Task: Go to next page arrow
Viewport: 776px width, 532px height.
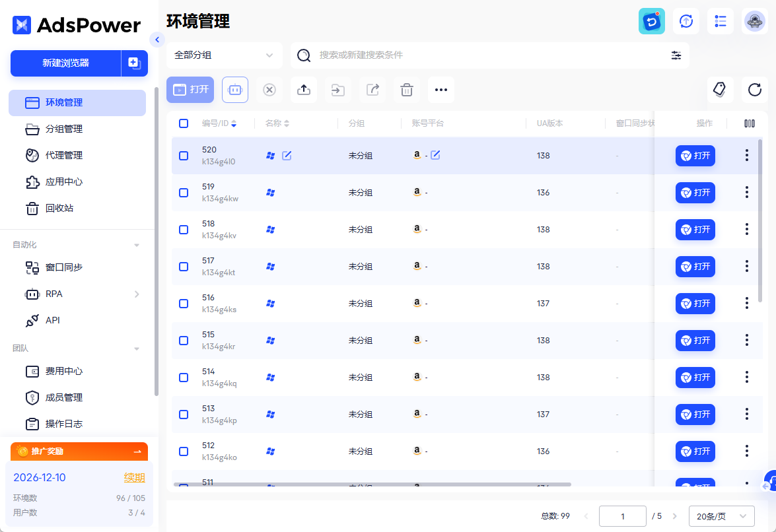Action: (674, 516)
